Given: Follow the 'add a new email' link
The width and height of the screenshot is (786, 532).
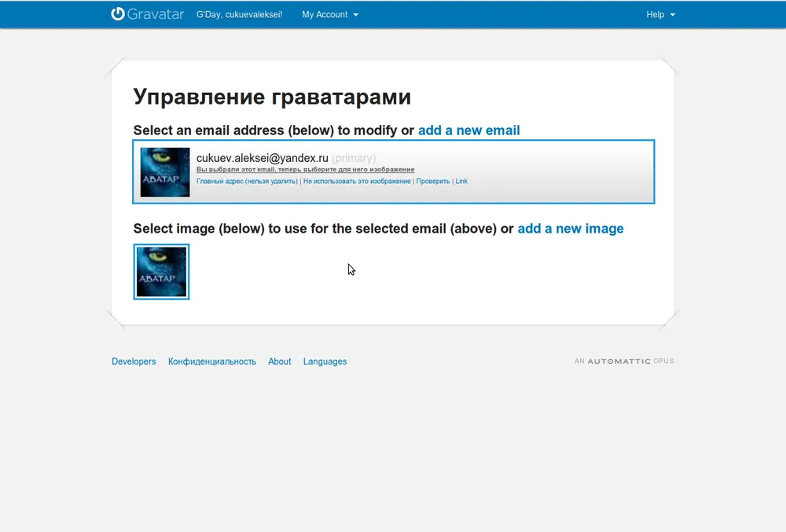Looking at the screenshot, I should (x=468, y=130).
